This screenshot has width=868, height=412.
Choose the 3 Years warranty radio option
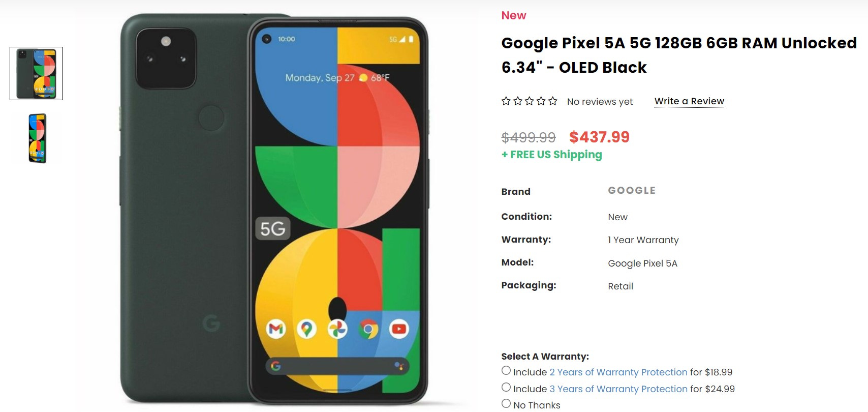click(506, 388)
